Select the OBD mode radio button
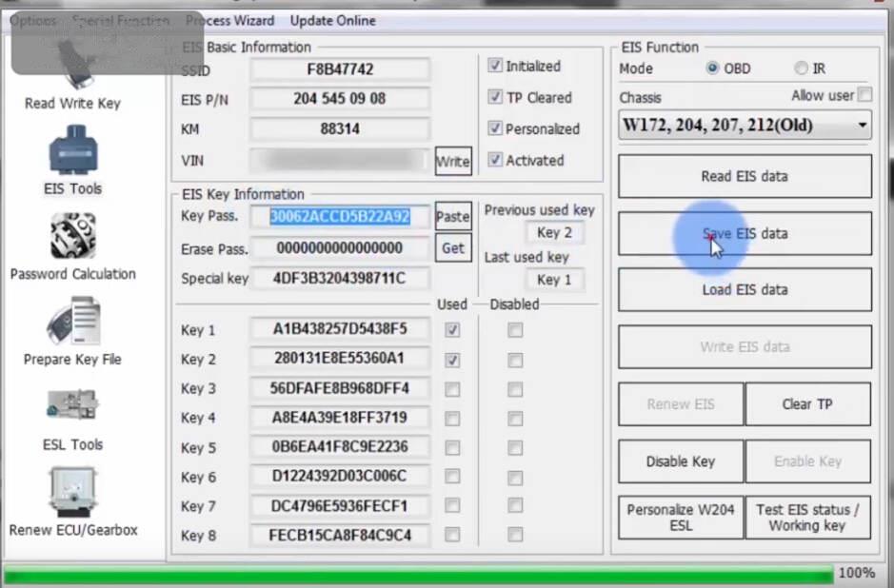Image resolution: width=894 pixels, height=588 pixels. click(x=712, y=69)
